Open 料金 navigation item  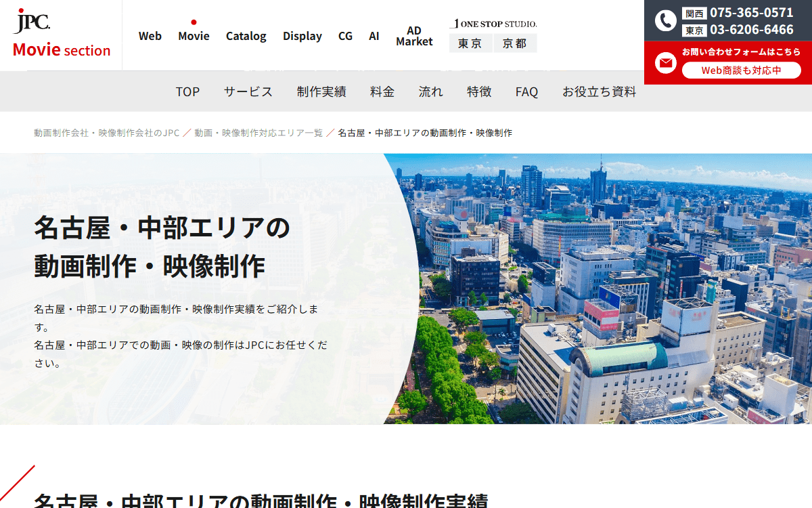point(382,91)
